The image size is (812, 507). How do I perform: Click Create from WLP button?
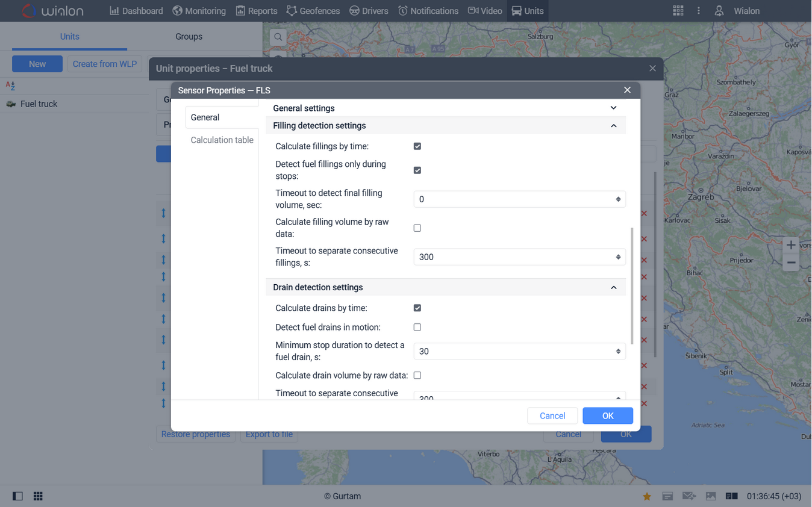coord(105,64)
